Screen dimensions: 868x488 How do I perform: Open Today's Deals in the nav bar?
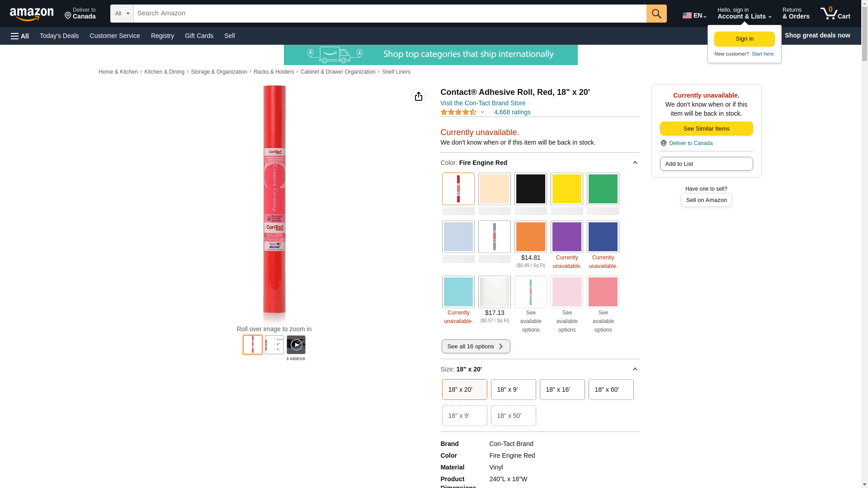click(59, 36)
